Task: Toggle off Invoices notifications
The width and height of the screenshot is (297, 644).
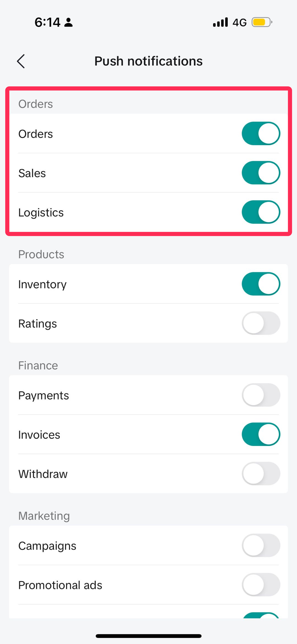Action: 261,434
